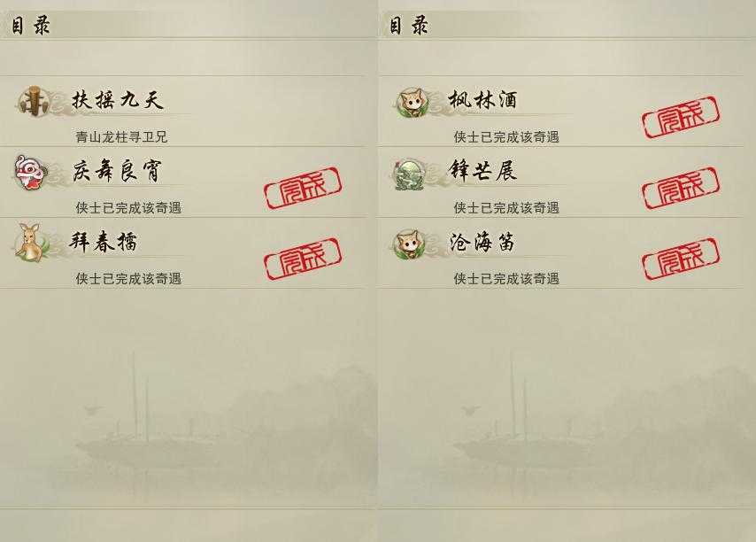Viewport: 756px width, 542px height.
Task: Click the green jade icon for 锋芒展
Action: click(x=408, y=174)
